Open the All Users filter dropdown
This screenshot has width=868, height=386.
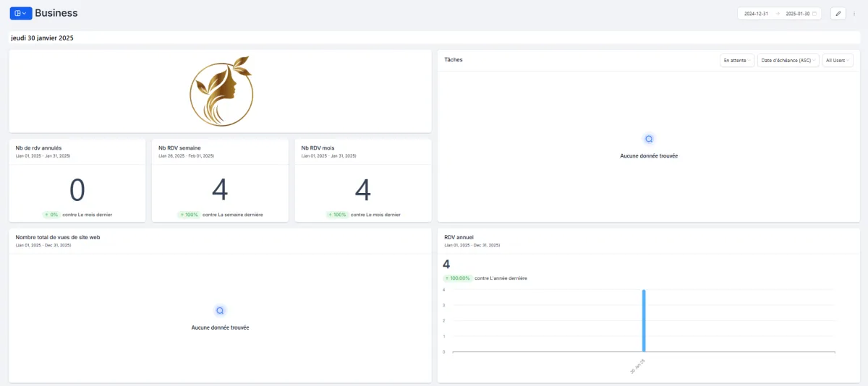[838, 61]
